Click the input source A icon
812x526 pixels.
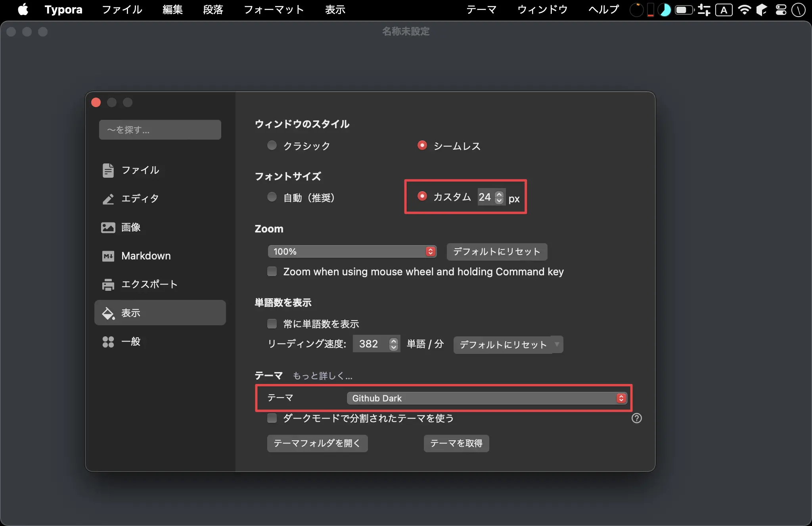point(724,10)
